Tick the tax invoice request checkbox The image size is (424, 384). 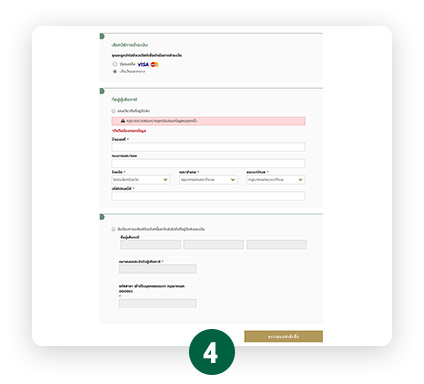click(113, 229)
